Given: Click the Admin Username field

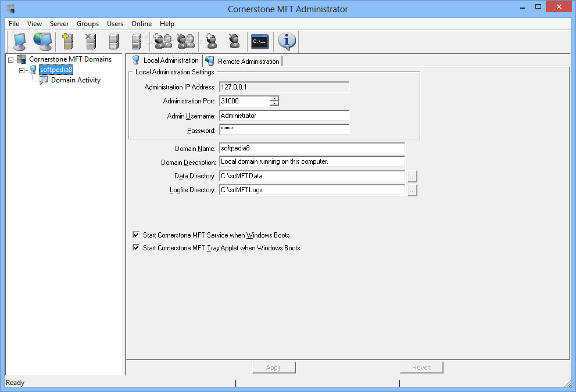Looking at the screenshot, I should (x=284, y=115).
